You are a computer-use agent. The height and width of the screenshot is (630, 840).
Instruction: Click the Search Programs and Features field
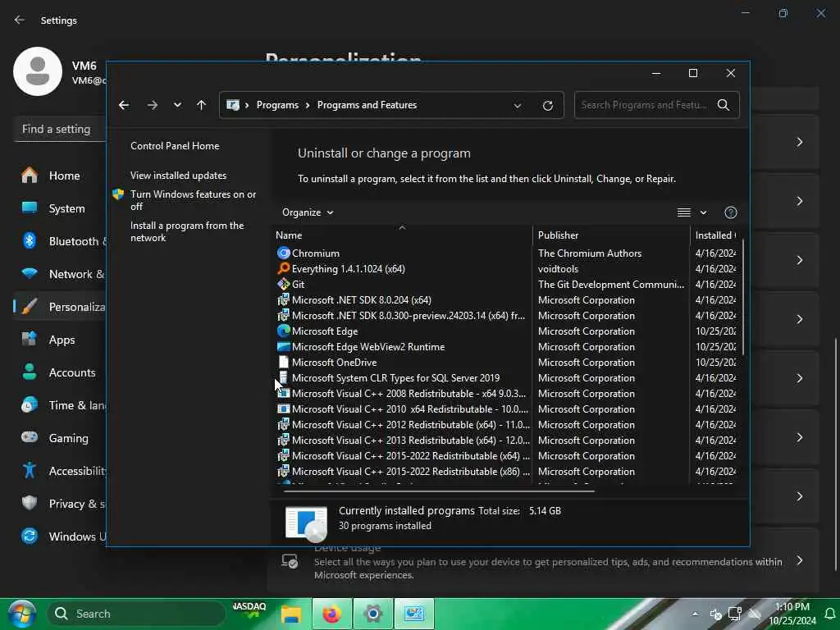(645, 105)
